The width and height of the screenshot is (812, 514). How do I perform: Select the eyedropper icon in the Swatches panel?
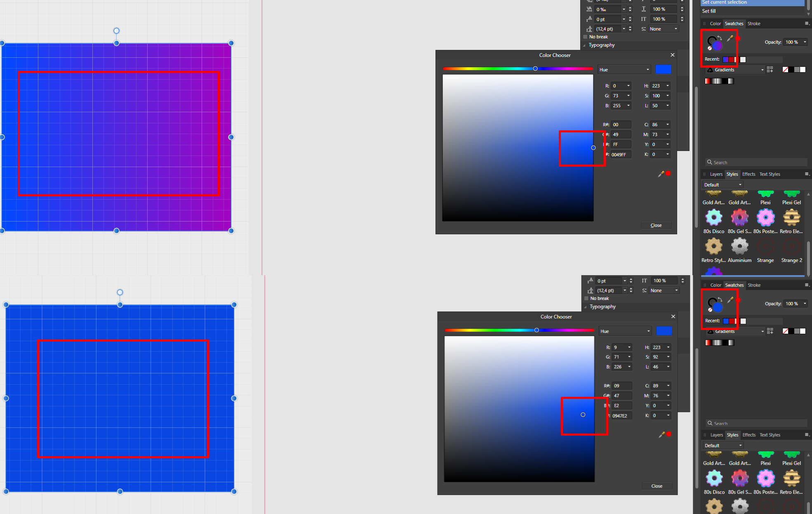[x=730, y=38]
